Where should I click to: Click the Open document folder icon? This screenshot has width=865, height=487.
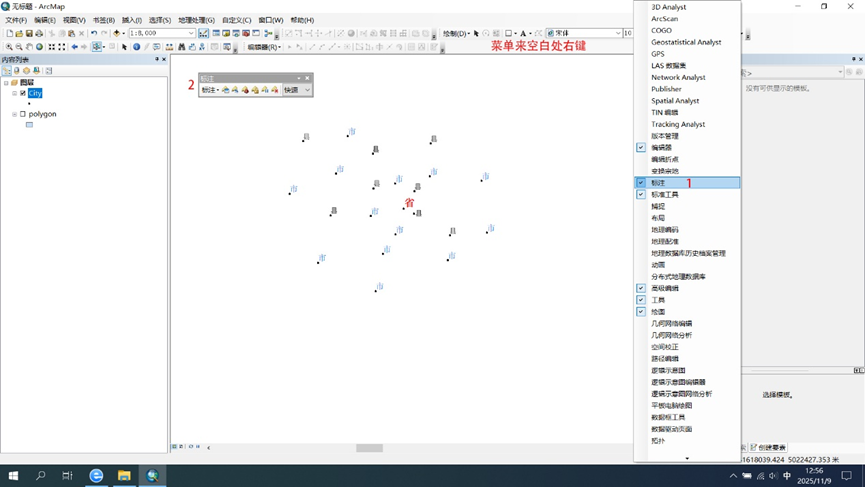point(19,33)
